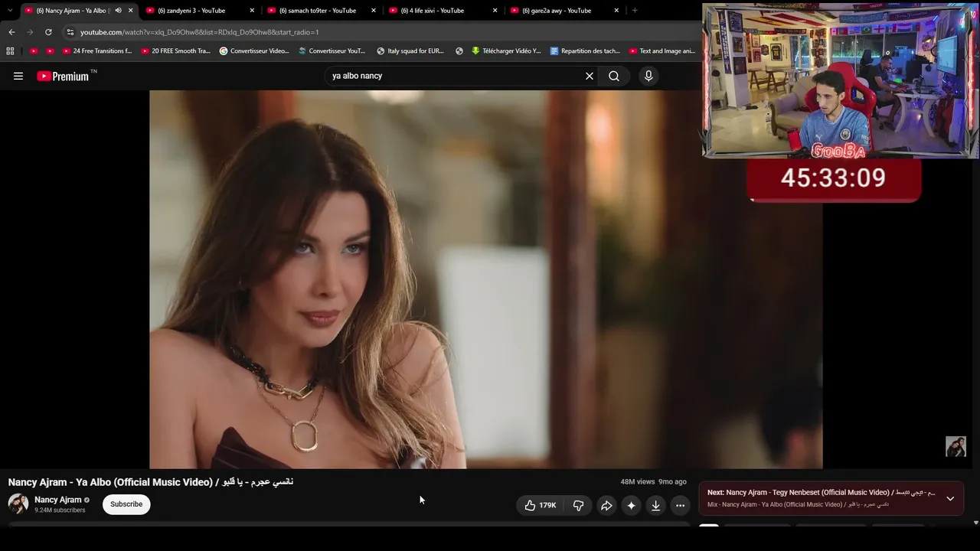
Task: Like the video with 179K likes
Action: click(541, 505)
